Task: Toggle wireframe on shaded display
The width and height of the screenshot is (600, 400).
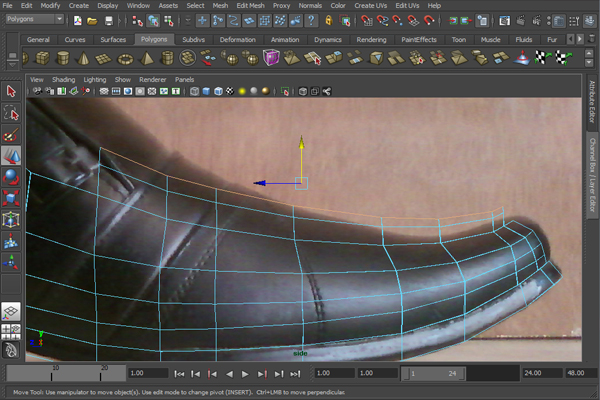Action: click(x=218, y=91)
